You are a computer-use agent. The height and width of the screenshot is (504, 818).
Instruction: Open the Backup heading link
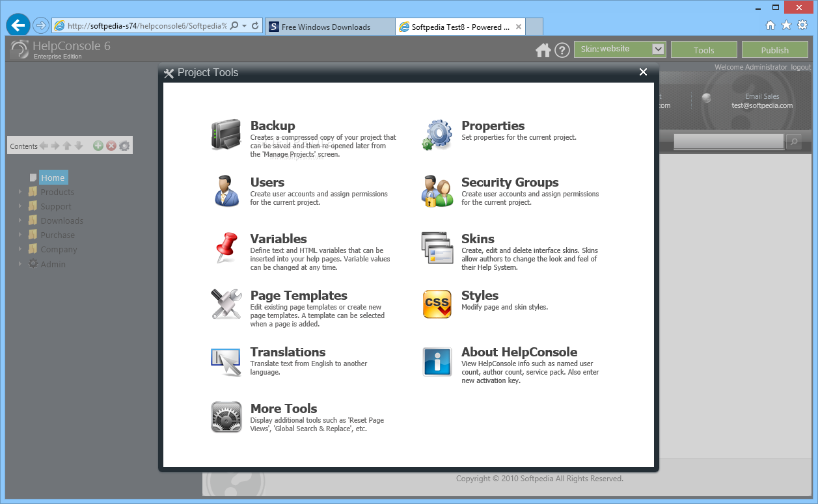point(273,126)
